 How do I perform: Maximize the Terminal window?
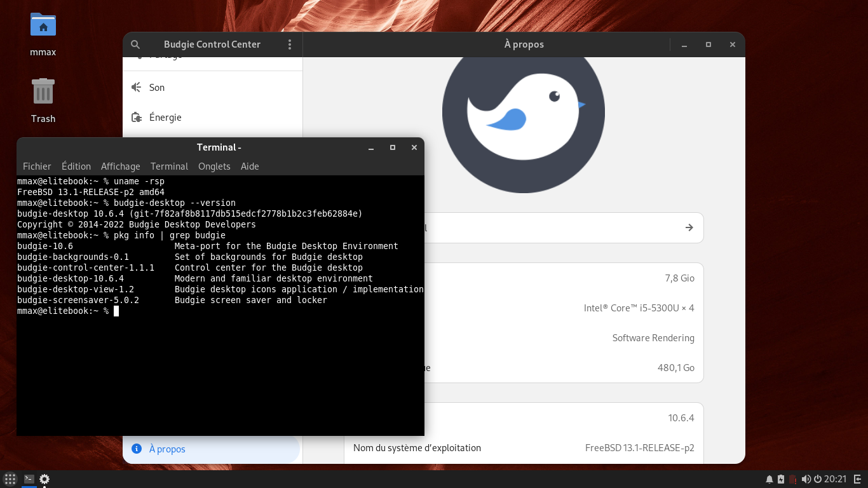click(393, 147)
